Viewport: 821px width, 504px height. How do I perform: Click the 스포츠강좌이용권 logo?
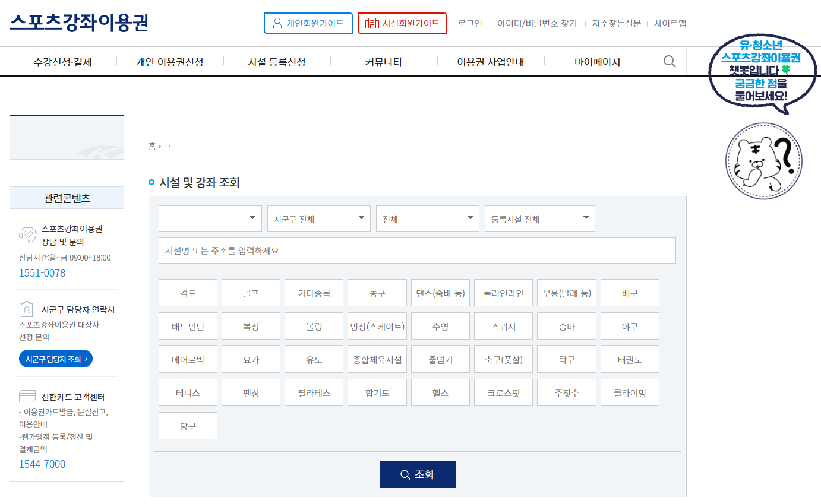79,21
